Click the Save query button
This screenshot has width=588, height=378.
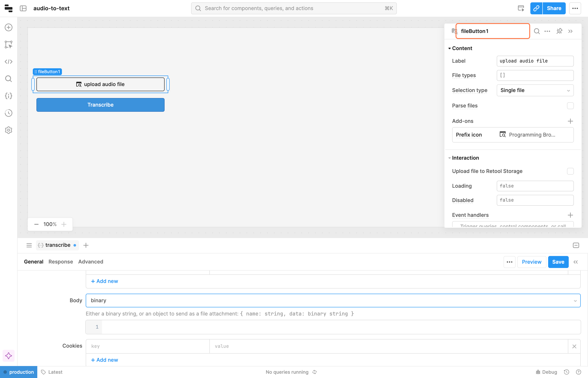point(558,262)
